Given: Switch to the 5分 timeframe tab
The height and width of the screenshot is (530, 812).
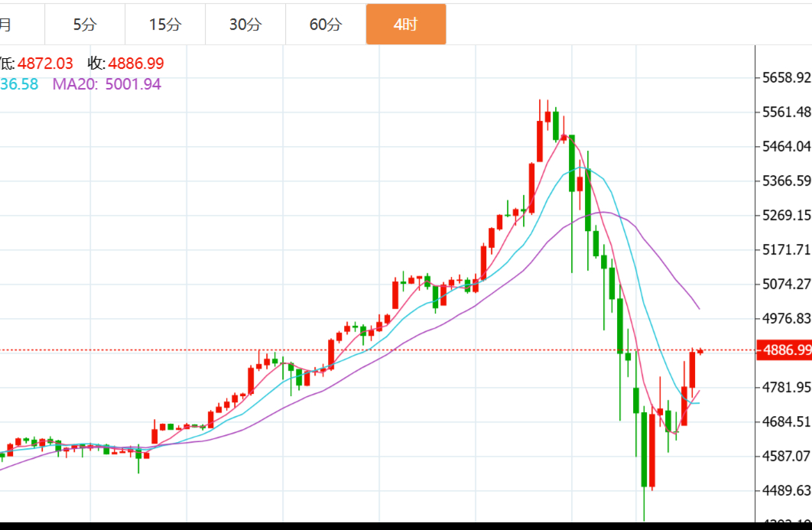Looking at the screenshot, I should (85, 24).
